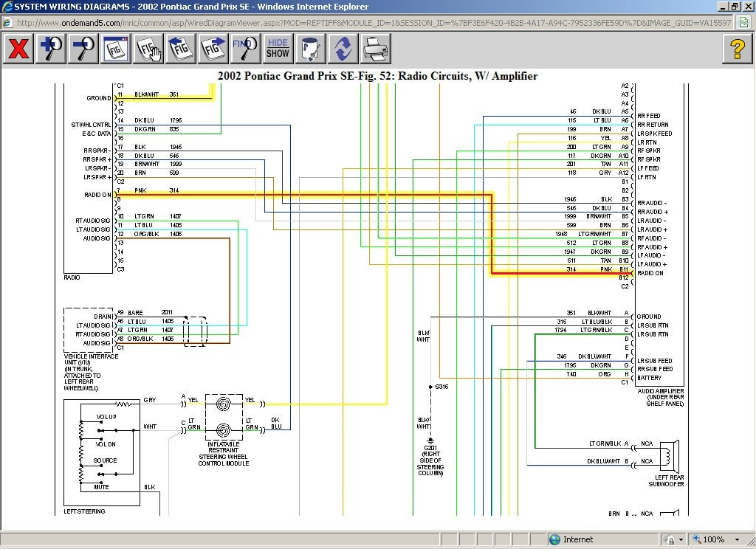Zoom out with the minus magnifier
Image resolution: width=756 pixels, height=549 pixels.
pyautogui.click(x=83, y=48)
